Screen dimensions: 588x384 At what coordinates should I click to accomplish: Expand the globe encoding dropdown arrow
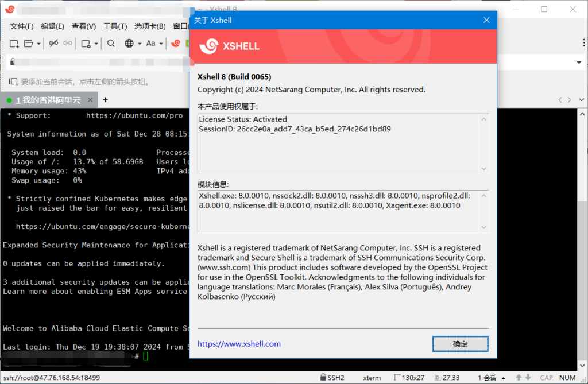coord(139,44)
